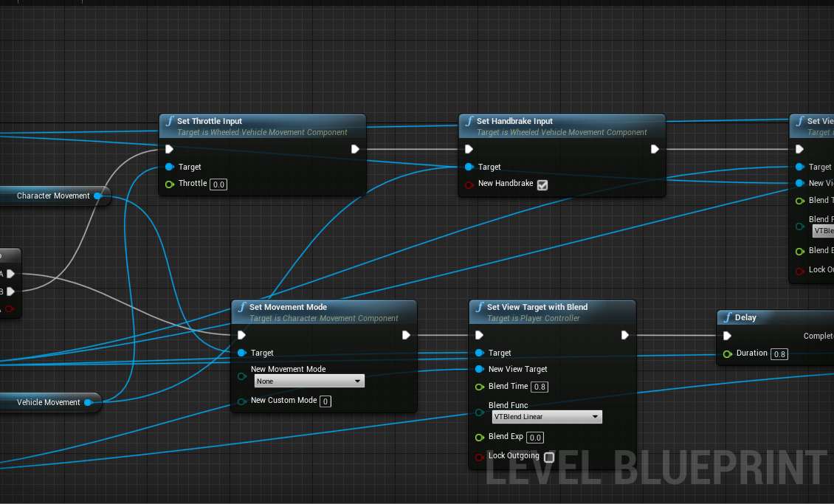Open the VTBlend dropdown on the rightmost node
This screenshot has height=504, width=834.
pyautogui.click(x=824, y=231)
